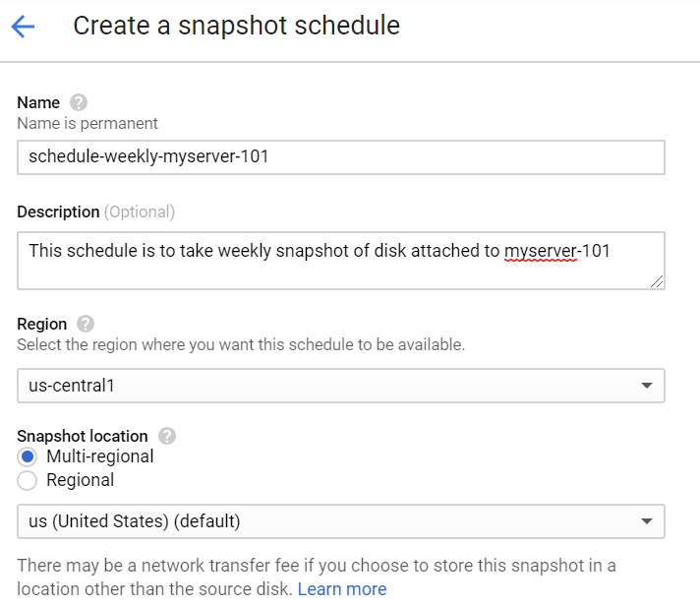Click the text label of the Regional option
This screenshot has height=607, width=700.
tap(80, 480)
